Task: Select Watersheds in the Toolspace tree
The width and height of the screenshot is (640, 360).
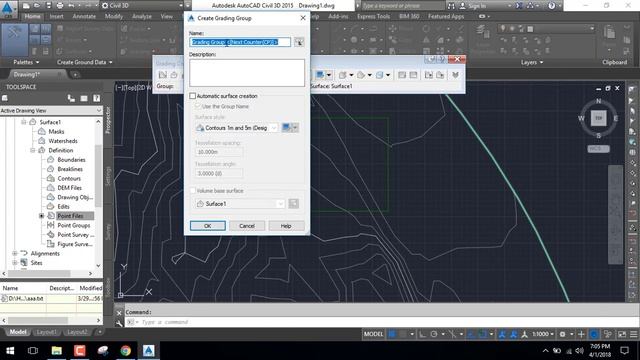Action: pos(63,141)
